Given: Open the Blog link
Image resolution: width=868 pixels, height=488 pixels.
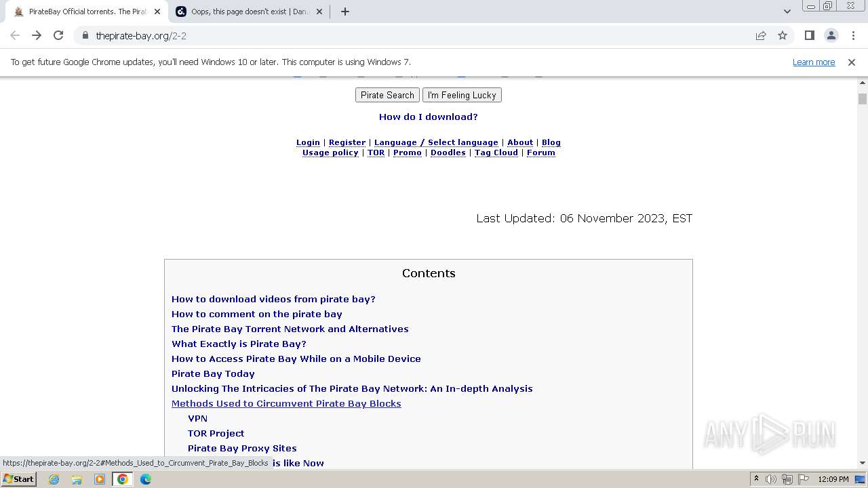Looking at the screenshot, I should [551, 142].
